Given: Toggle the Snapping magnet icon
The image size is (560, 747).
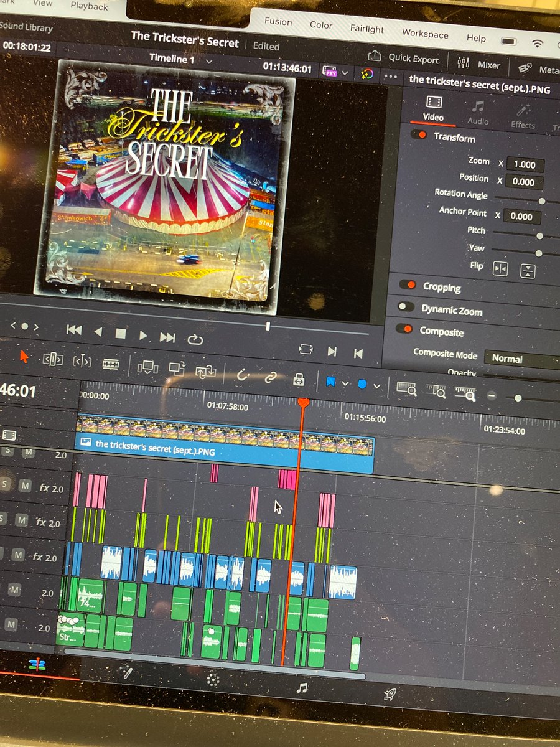Looking at the screenshot, I should point(243,375).
